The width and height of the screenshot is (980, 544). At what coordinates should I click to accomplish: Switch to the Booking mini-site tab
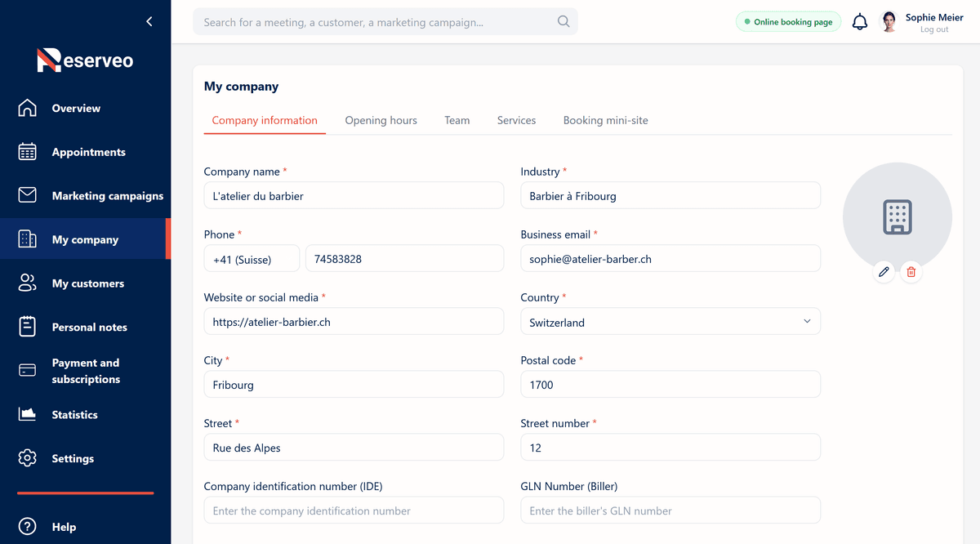(x=605, y=120)
